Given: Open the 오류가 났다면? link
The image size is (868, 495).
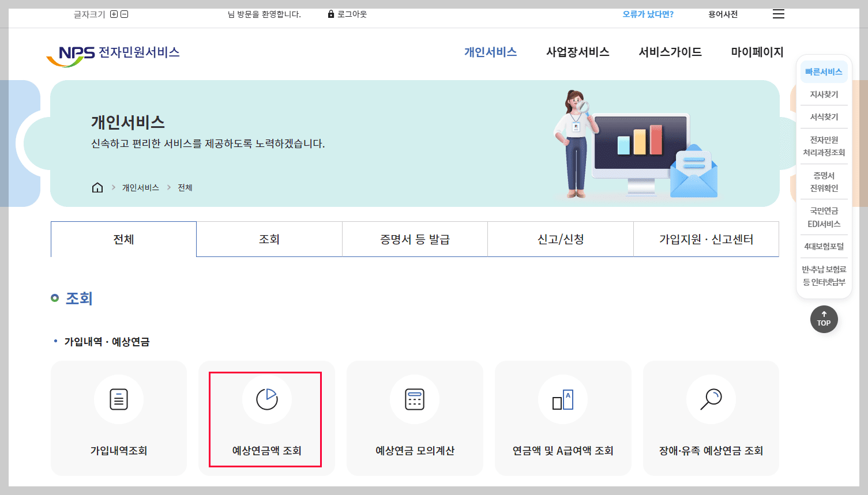Looking at the screenshot, I should point(648,13).
